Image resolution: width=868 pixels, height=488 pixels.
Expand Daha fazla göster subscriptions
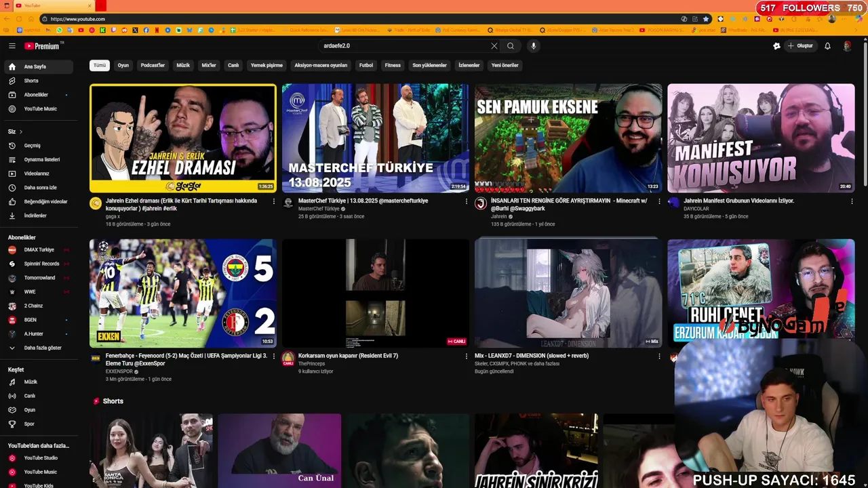[38, 348]
